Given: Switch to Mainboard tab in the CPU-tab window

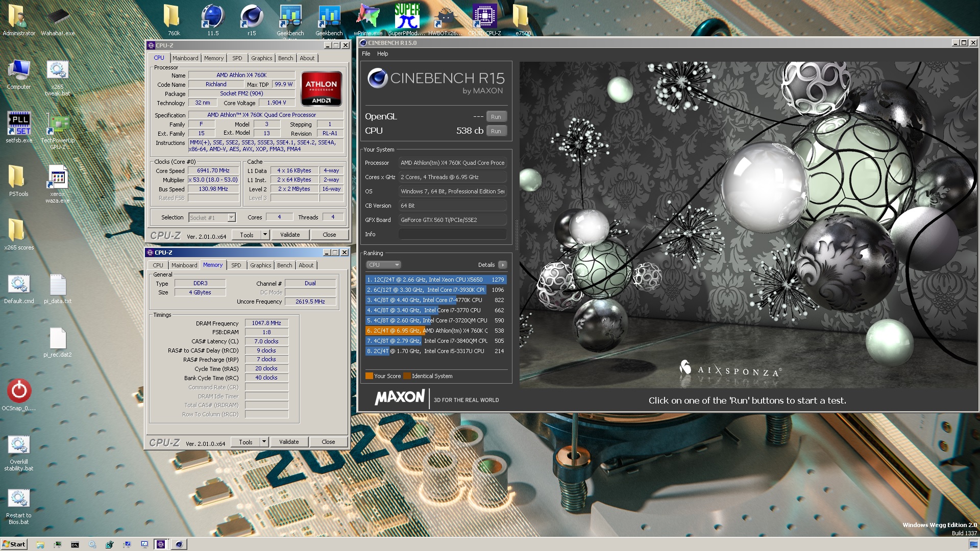Looking at the screenshot, I should tap(185, 58).
